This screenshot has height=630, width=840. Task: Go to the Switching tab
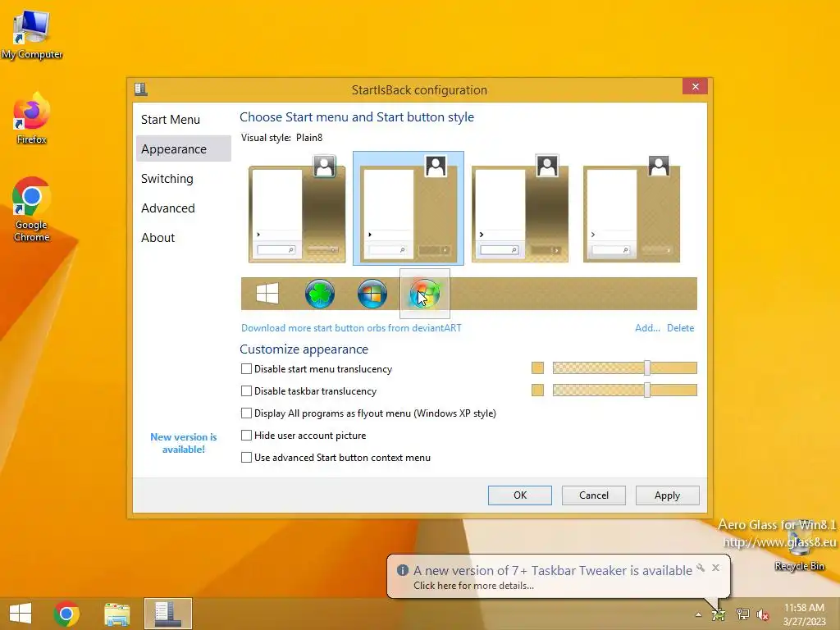[184, 178]
